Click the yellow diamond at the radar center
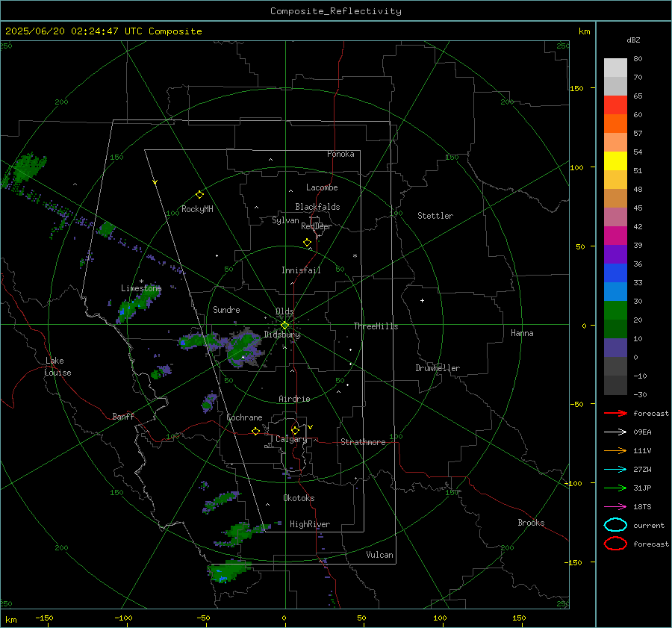Image resolution: width=672 pixels, height=628 pixels. (284, 326)
